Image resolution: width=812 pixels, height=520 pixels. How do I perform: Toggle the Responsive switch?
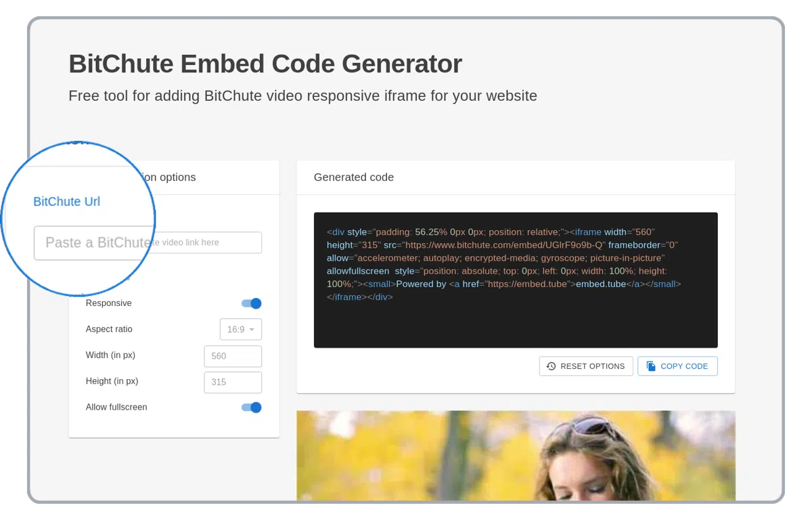251,303
